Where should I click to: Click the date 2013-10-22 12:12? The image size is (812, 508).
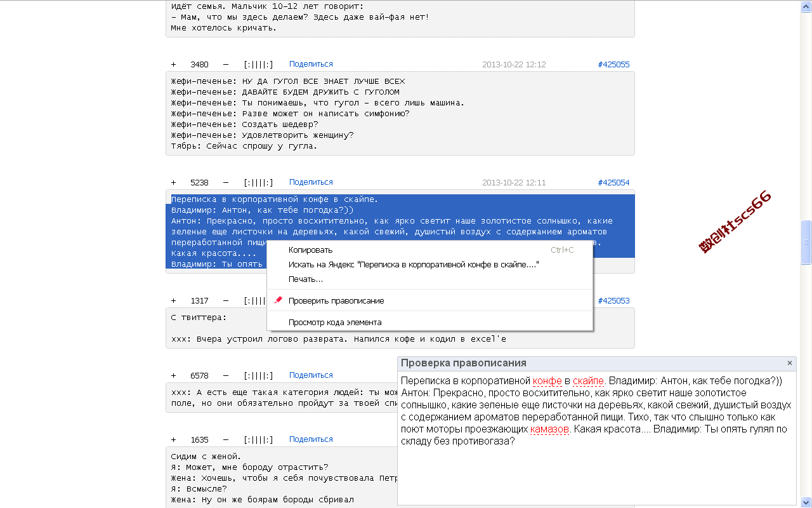(514, 64)
